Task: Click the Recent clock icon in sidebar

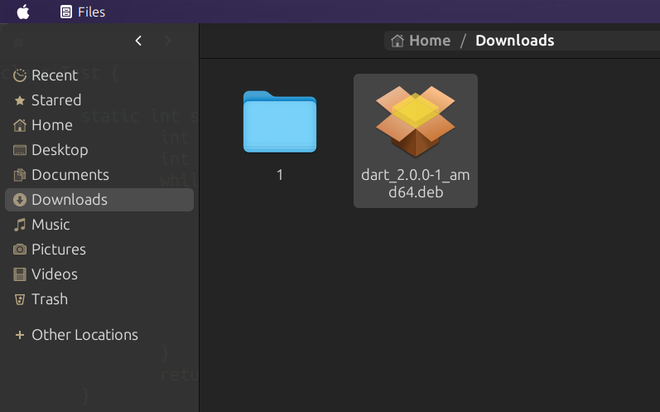Action: coord(19,76)
